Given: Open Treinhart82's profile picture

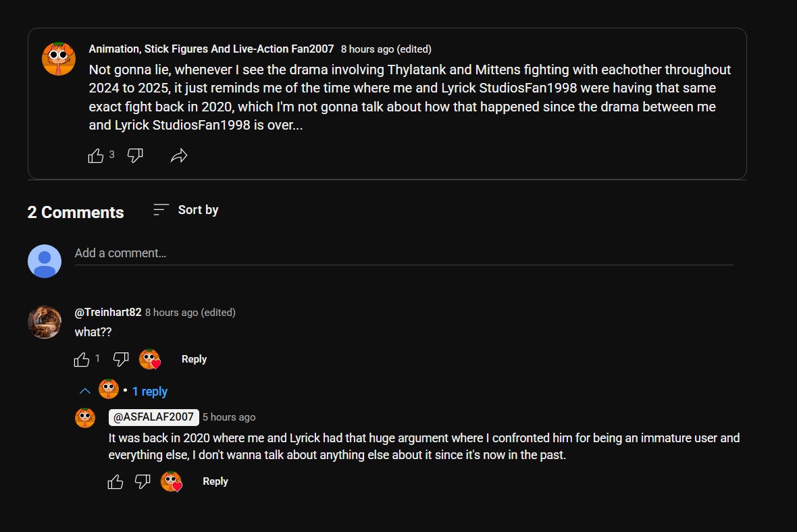Looking at the screenshot, I should coord(45,322).
